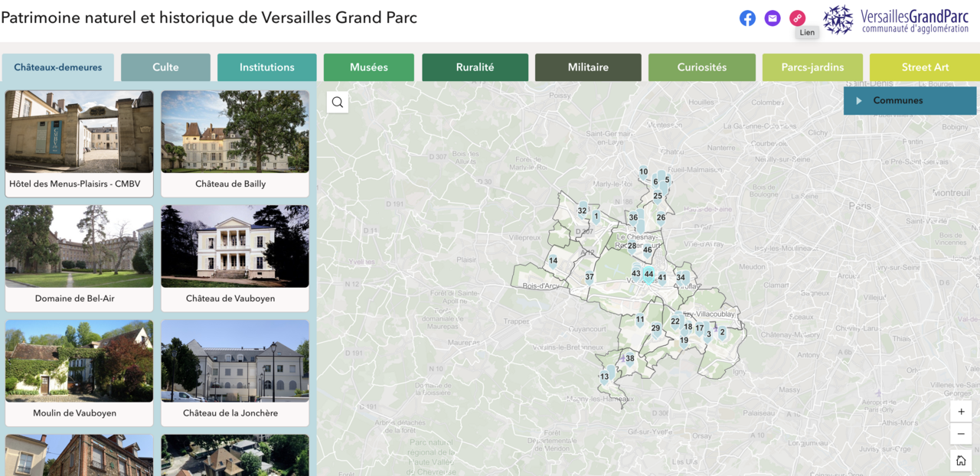Select map marker number 28
The image size is (980, 476).
(x=632, y=246)
